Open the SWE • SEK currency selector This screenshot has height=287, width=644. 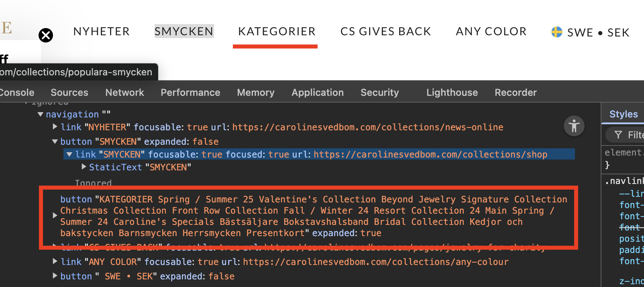click(x=590, y=32)
